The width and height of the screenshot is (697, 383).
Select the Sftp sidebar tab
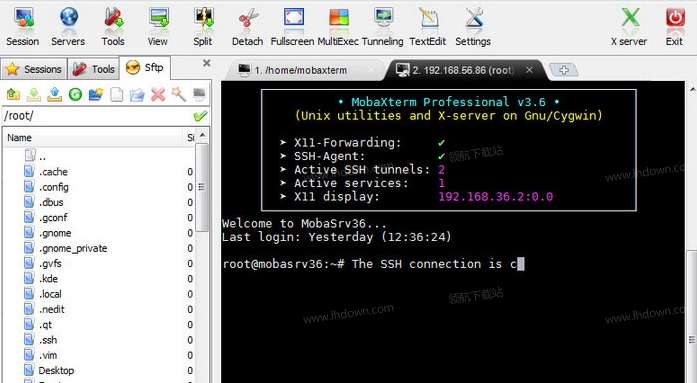(x=145, y=68)
